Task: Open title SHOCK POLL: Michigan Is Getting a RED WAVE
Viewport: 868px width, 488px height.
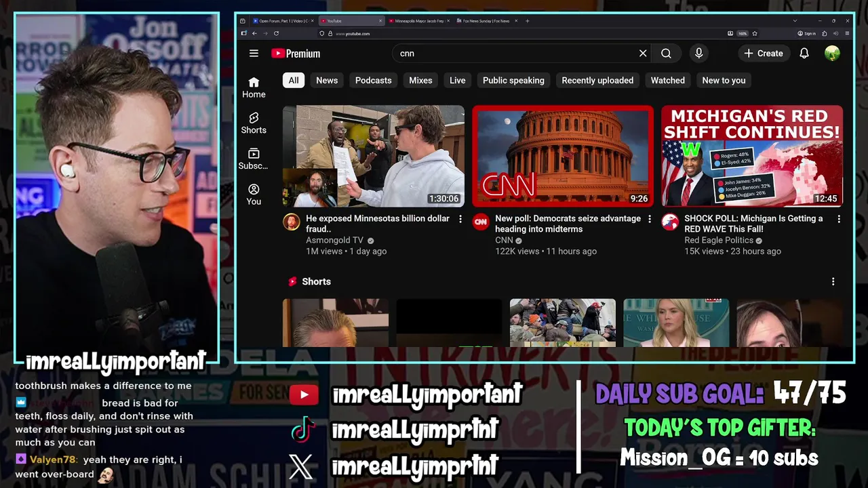Action: pyautogui.click(x=753, y=224)
